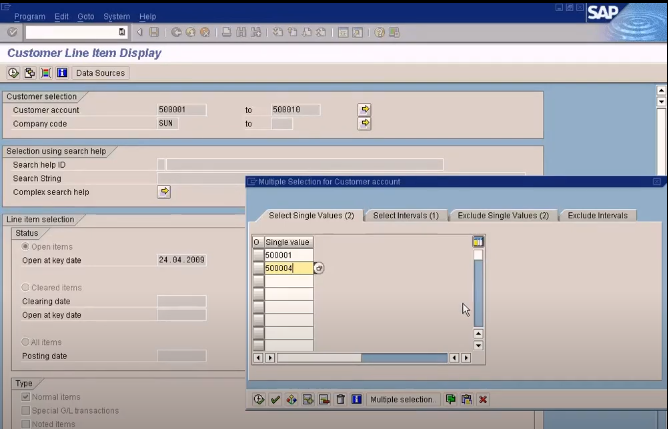
Task: Select the All items radio button
Action: tap(25, 342)
